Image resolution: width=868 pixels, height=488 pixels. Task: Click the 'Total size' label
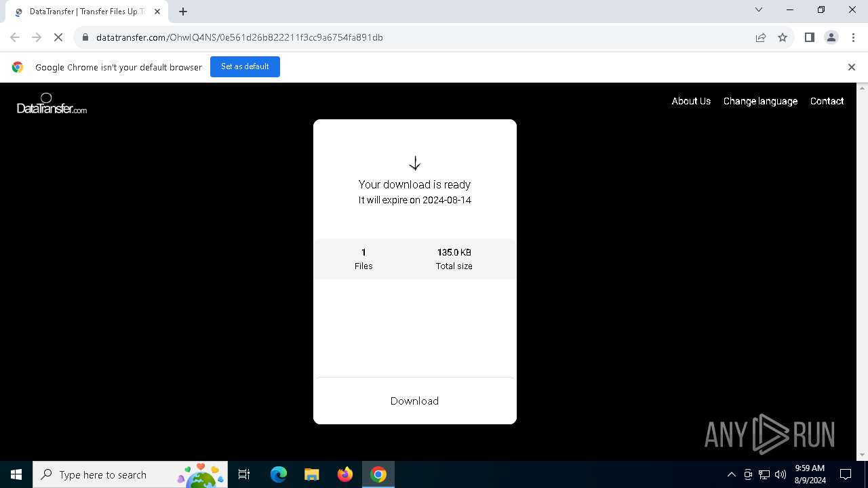coord(454,266)
